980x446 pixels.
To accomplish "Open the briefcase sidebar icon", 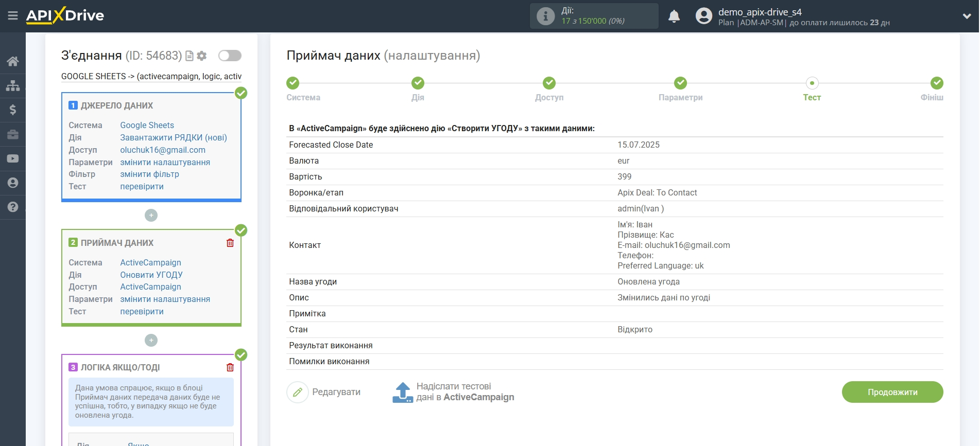I will (13, 134).
